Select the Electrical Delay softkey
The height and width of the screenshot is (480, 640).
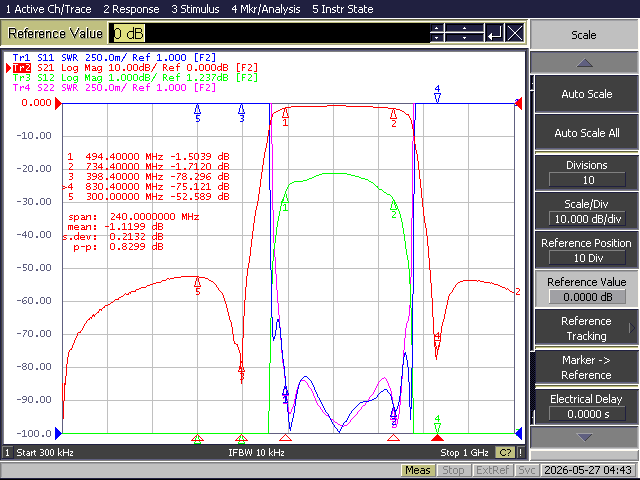point(587,407)
